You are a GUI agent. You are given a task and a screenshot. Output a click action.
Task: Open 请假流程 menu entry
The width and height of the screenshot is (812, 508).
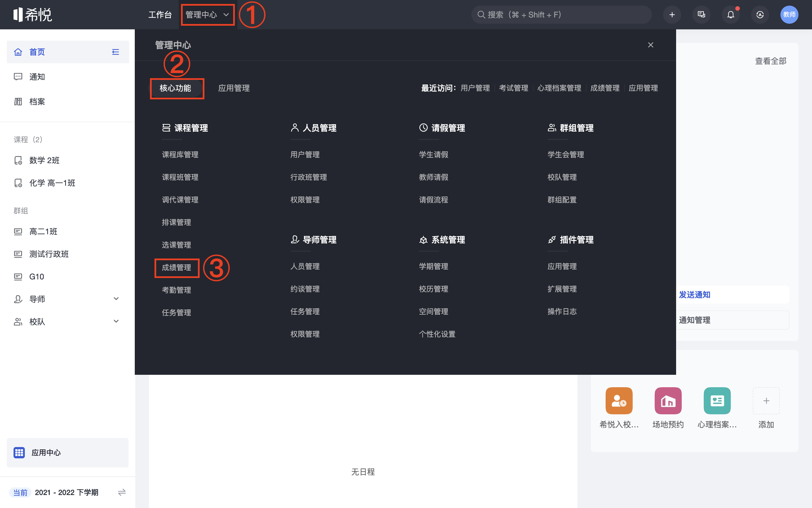pos(434,200)
